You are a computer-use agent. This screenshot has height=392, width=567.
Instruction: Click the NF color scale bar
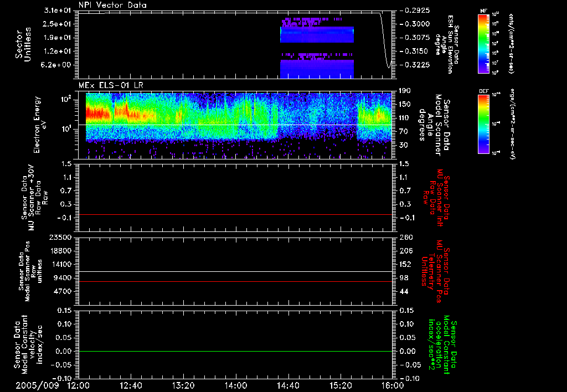tap(483, 43)
